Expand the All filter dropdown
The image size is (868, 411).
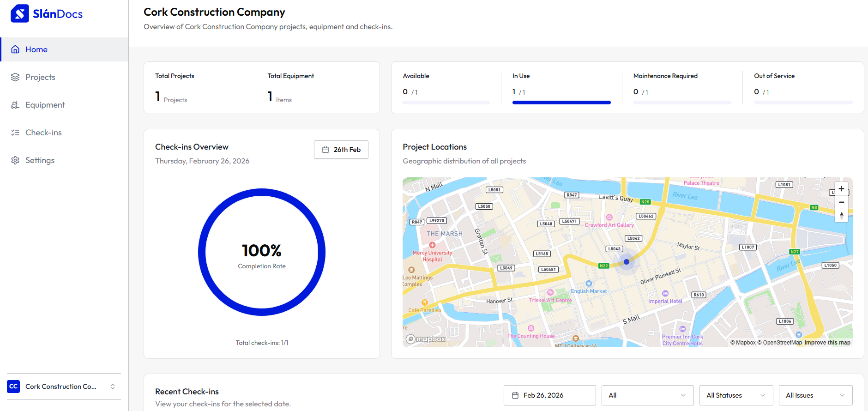tap(647, 395)
